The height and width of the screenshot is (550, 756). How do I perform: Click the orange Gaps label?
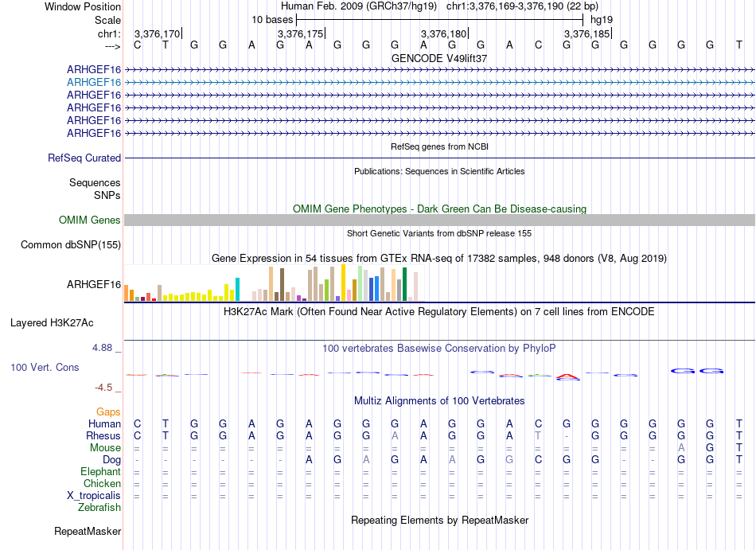click(108, 412)
